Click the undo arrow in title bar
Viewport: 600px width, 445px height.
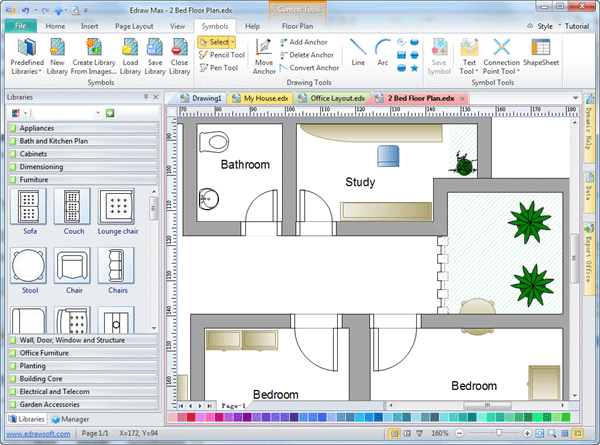point(26,10)
